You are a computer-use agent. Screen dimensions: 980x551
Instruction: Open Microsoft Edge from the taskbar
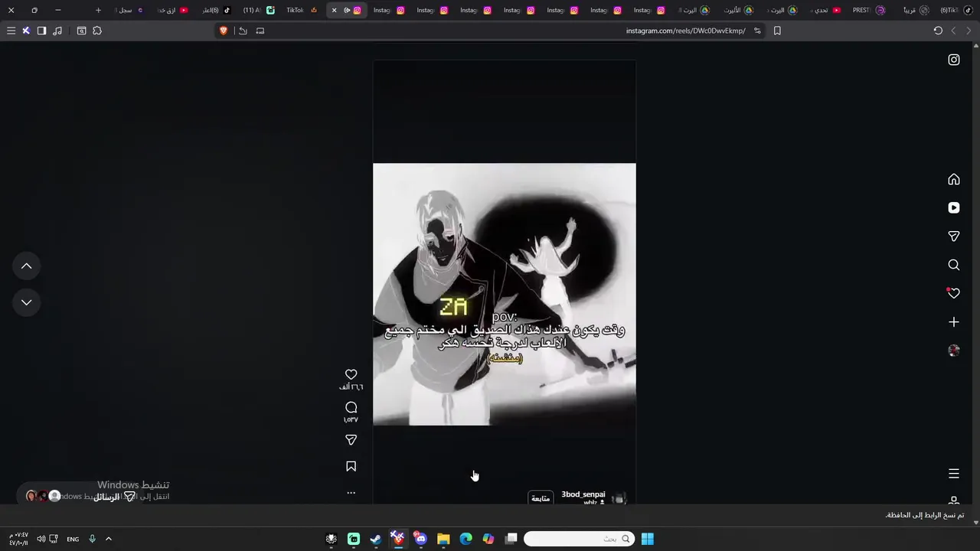(465, 539)
